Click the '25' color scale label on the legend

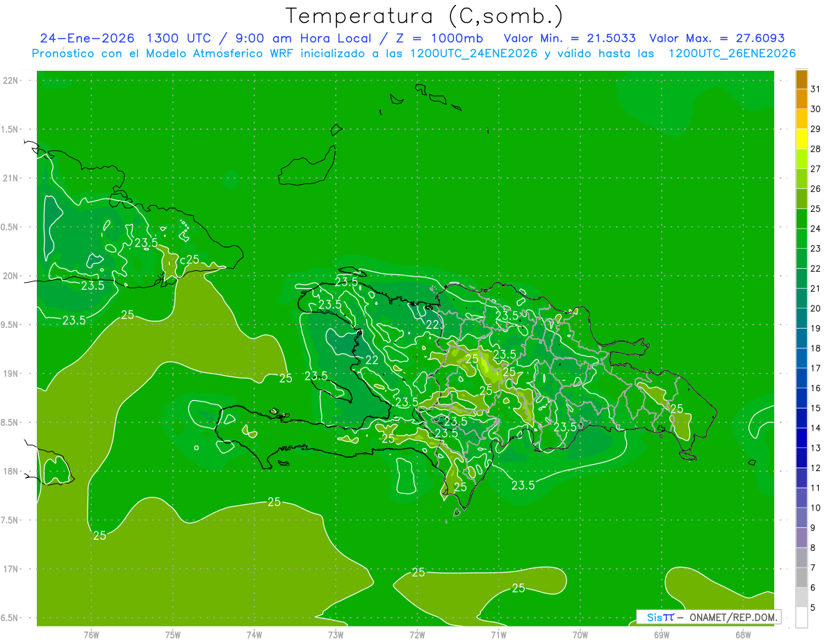(x=816, y=208)
